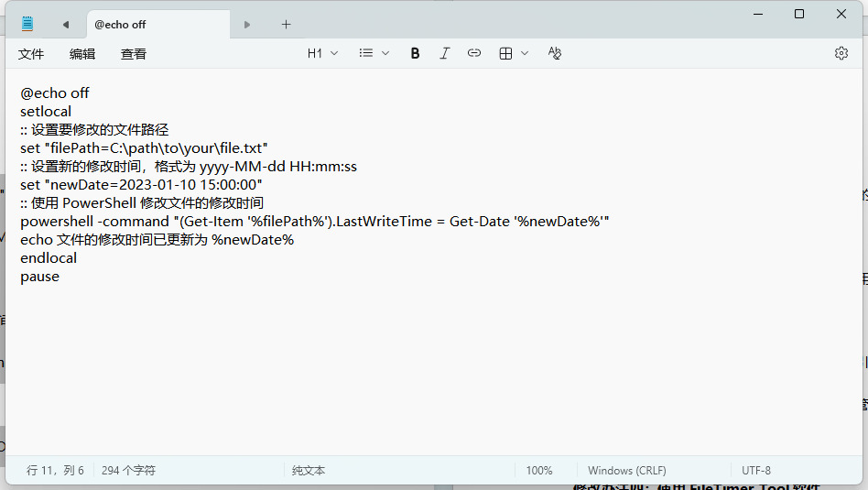Click the 'echo 文件的修改时间已更新为' line
The width and height of the screenshot is (868, 490).
pyautogui.click(x=157, y=240)
